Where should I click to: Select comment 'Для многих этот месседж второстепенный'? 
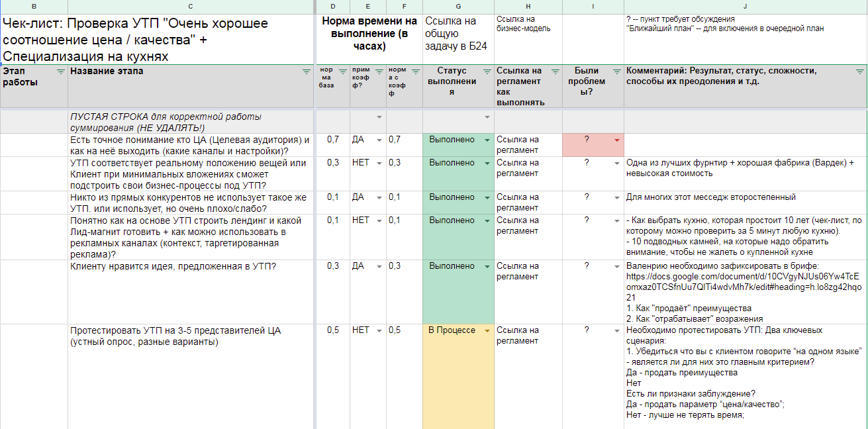(746, 203)
